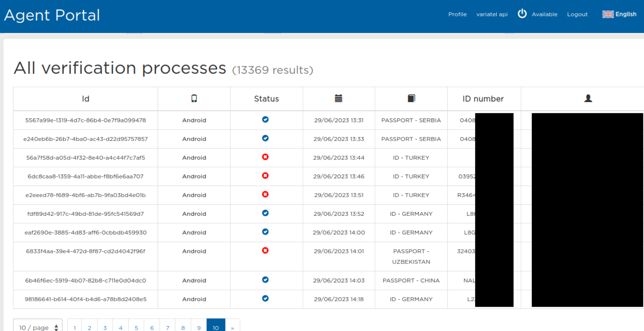The image size is (644, 331).
Task: Open the Profile menu item
Action: [457, 14]
